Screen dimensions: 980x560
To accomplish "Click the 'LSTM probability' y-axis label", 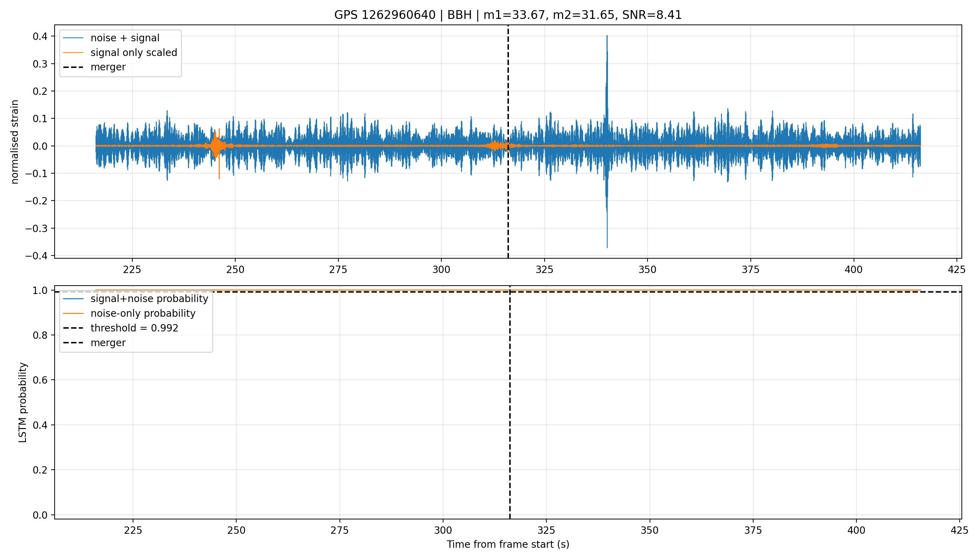I will click(x=23, y=402).
